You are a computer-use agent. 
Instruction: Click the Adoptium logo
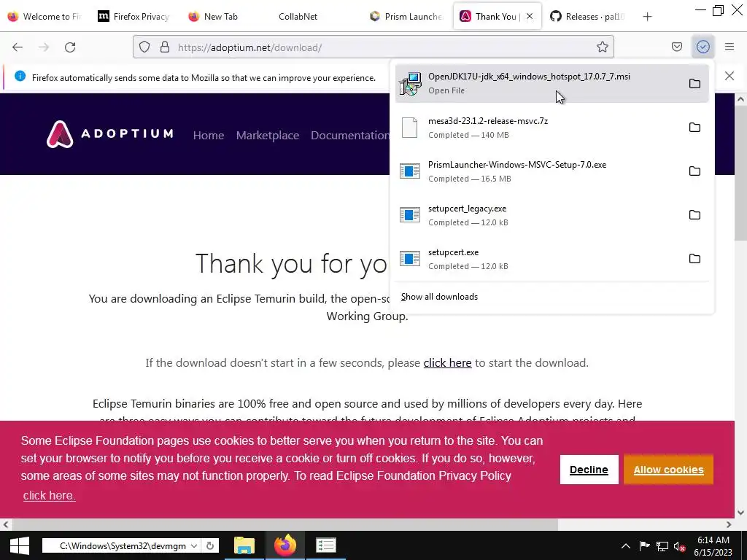pyautogui.click(x=110, y=134)
